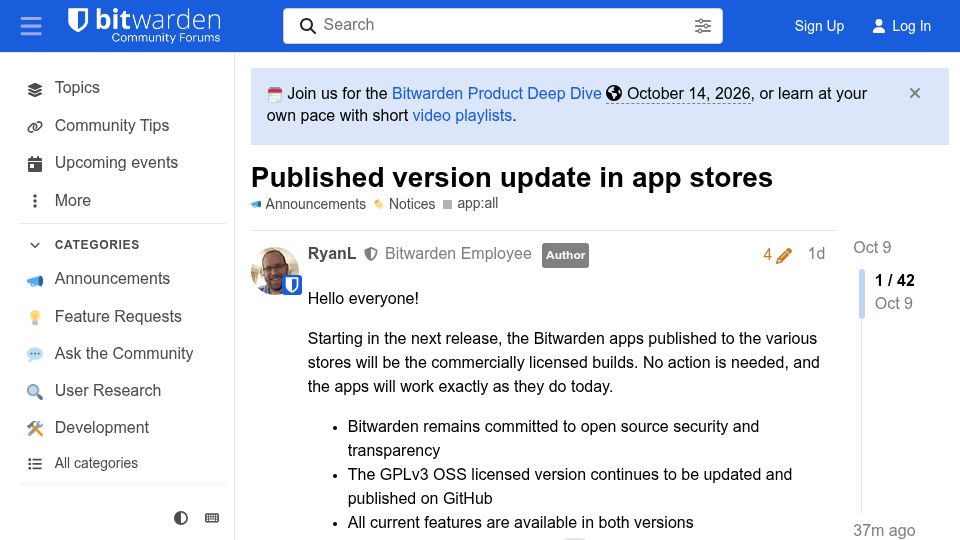The width and height of the screenshot is (960, 540).
Task: Click the All categories list icon
Action: [35, 464]
